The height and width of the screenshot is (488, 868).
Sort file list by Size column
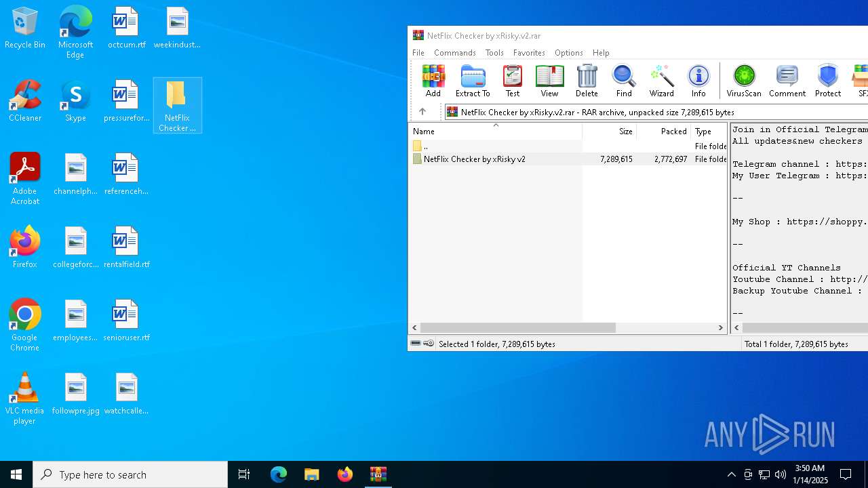click(x=609, y=131)
